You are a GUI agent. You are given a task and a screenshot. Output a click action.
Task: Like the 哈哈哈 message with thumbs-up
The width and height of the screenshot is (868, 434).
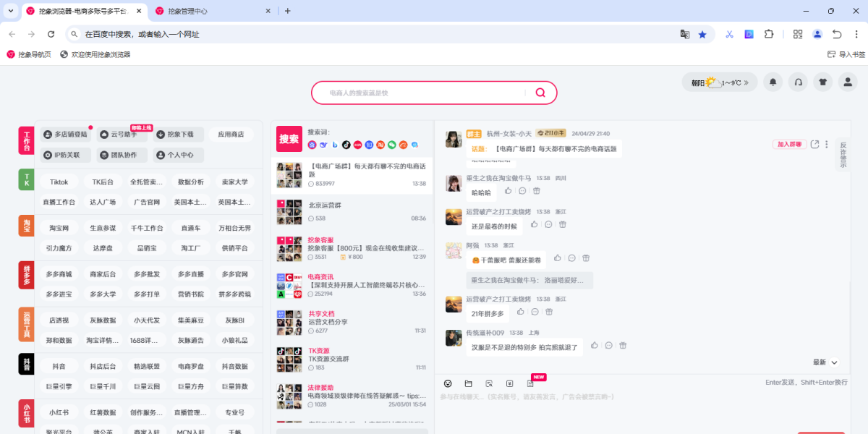(508, 191)
